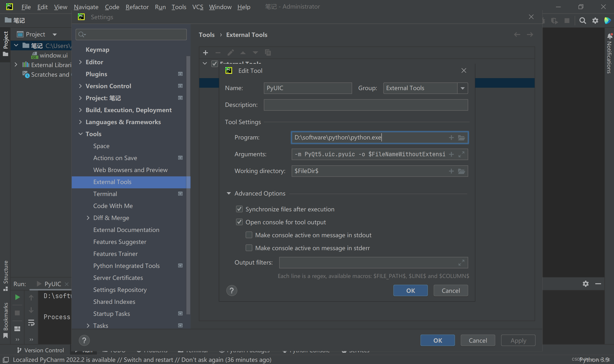The height and width of the screenshot is (364, 614).
Task: Click Search Everywhere magnifier icon
Action: (583, 21)
